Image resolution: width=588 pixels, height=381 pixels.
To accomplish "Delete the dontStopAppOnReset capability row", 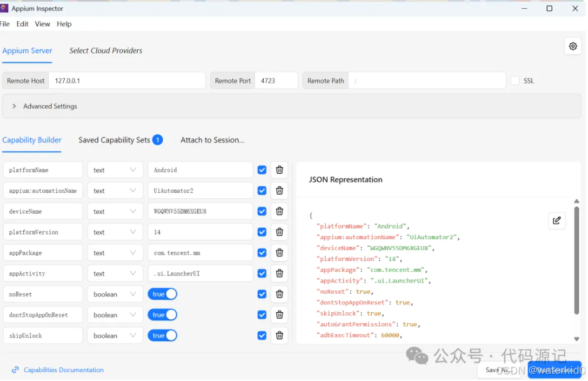I will tap(280, 316).
